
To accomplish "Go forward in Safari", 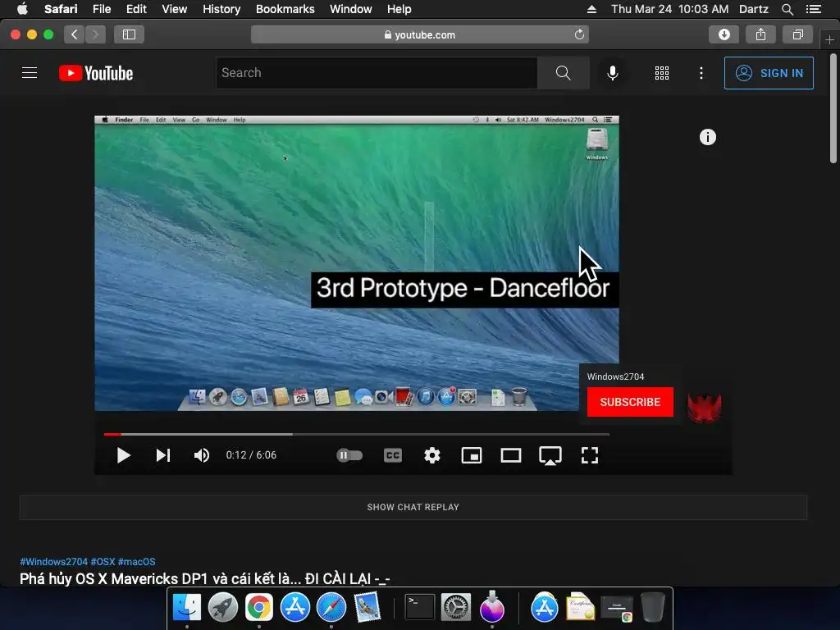I will click(95, 34).
